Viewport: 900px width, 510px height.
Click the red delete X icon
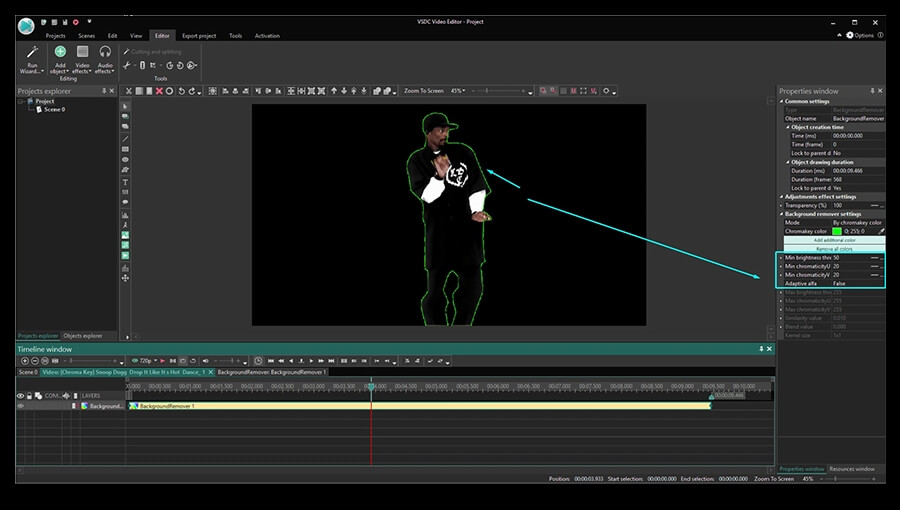(159, 91)
